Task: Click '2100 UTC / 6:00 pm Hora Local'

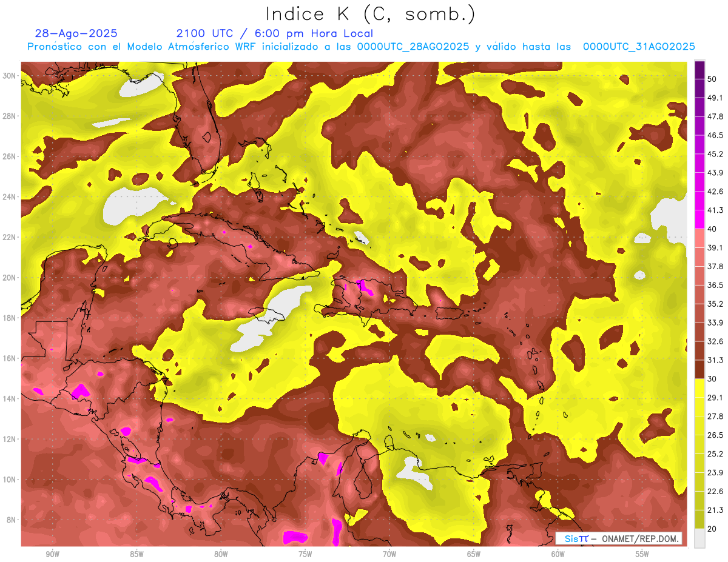Action: pos(275,33)
